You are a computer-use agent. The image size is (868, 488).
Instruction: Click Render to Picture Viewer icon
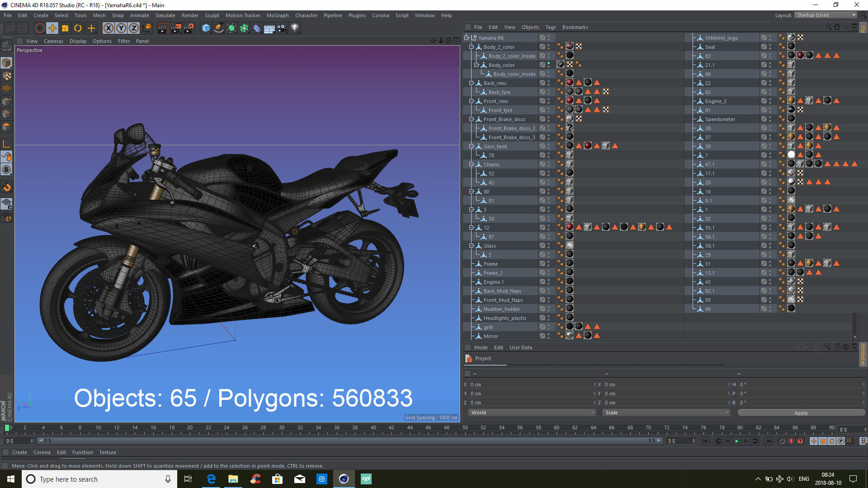pyautogui.click(x=175, y=28)
